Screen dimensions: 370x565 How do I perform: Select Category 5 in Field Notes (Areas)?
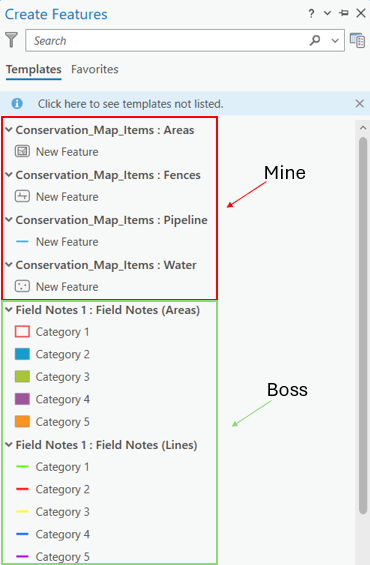[62, 422]
